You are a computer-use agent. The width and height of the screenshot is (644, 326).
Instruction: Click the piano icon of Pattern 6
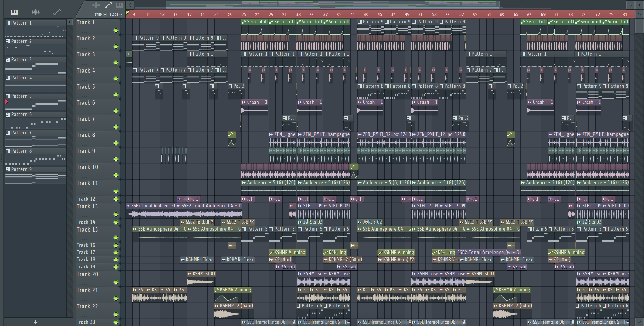[8, 115]
